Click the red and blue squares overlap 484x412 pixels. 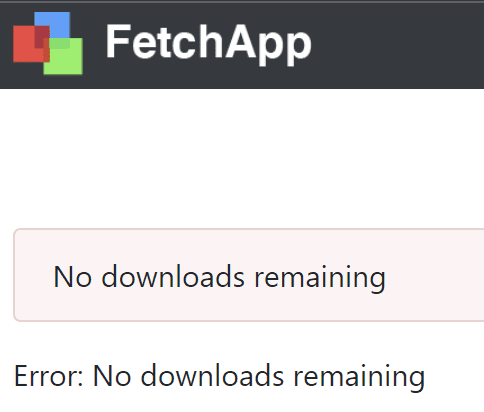42,37
